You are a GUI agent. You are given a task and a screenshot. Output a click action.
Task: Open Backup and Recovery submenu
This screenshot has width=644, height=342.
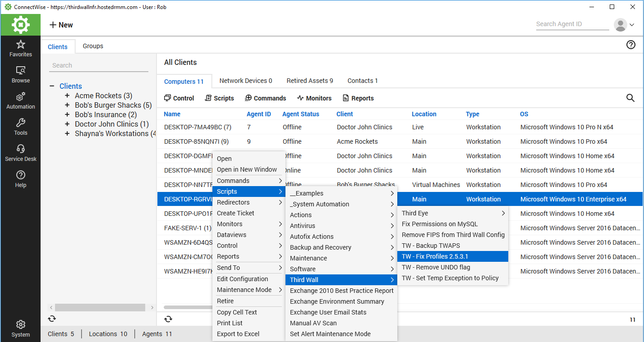click(341, 247)
